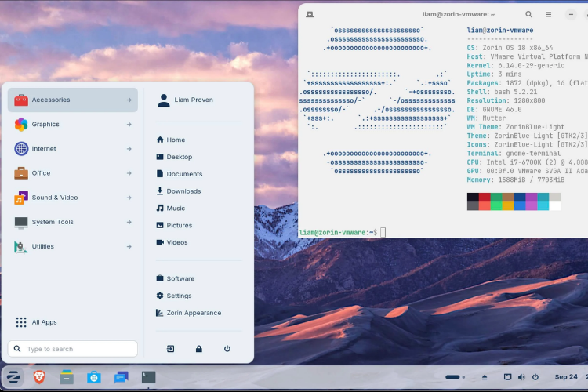Open the Accessories category
This screenshot has width=588, height=392.
click(x=73, y=100)
